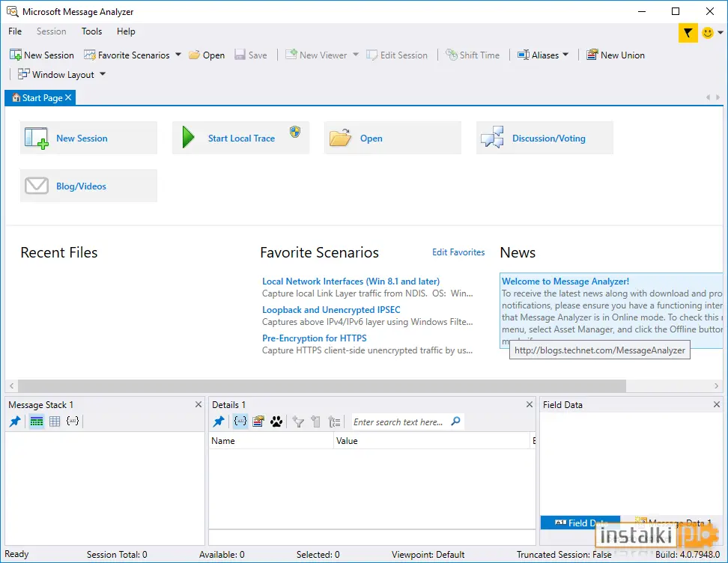This screenshot has width=728, height=563.
Task: Open the Loopback and Unencrypted IPSEC scenario
Action: [331, 309]
